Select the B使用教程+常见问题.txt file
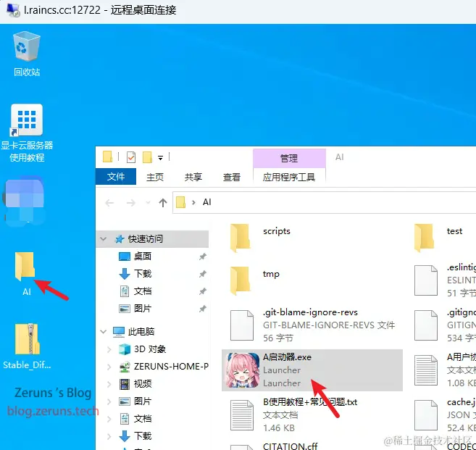476x450 pixels. pos(312,415)
